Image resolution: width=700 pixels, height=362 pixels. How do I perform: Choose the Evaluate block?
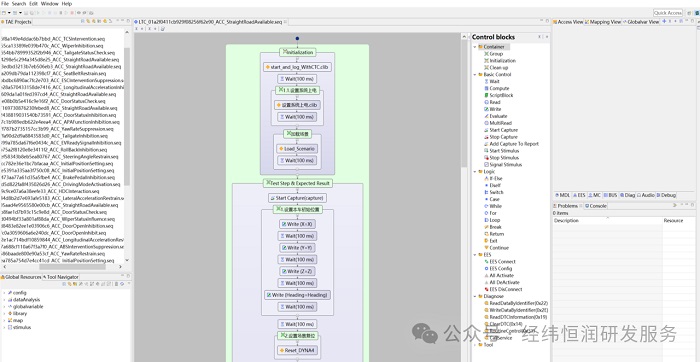point(498,116)
